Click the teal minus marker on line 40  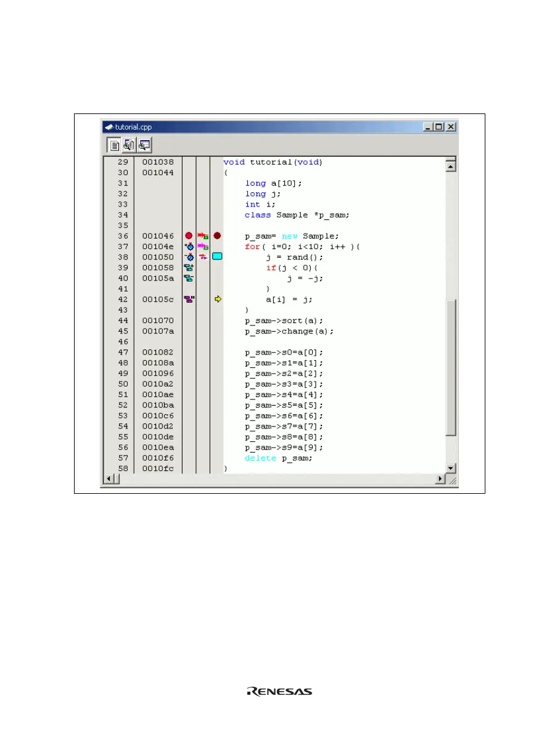189,278
